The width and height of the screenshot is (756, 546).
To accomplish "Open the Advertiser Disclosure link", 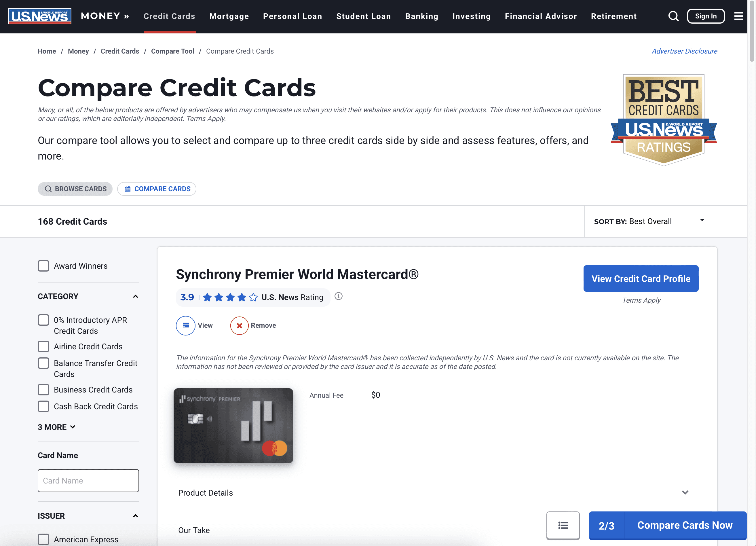I will coord(684,51).
